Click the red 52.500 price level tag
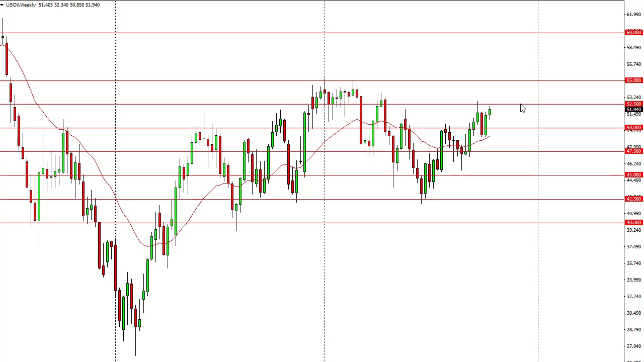 (x=633, y=104)
